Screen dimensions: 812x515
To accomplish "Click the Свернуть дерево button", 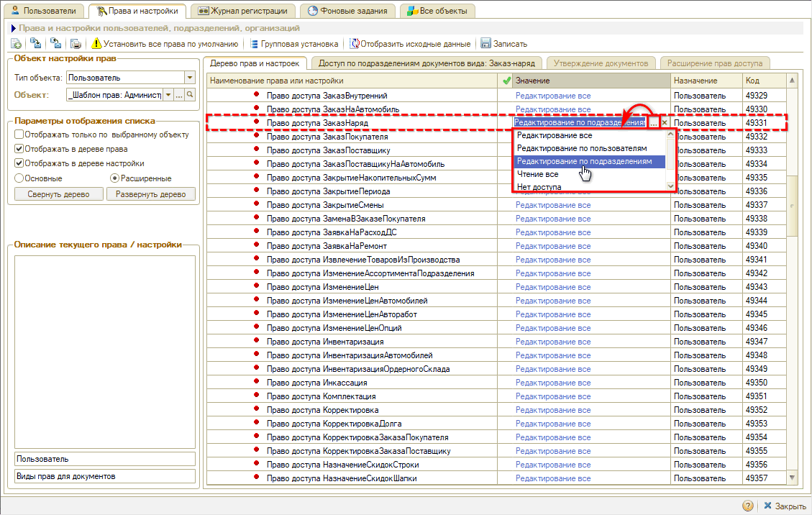I will coord(58,194).
